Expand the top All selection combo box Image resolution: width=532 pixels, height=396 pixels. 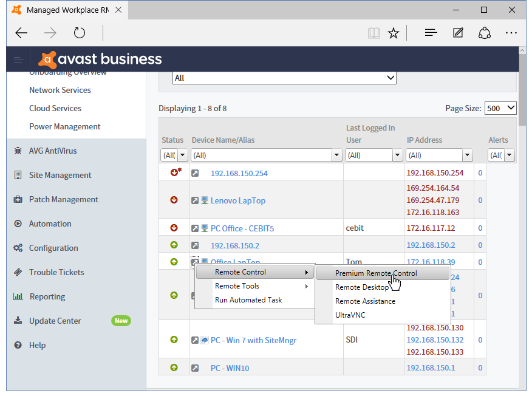pyautogui.click(x=390, y=78)
